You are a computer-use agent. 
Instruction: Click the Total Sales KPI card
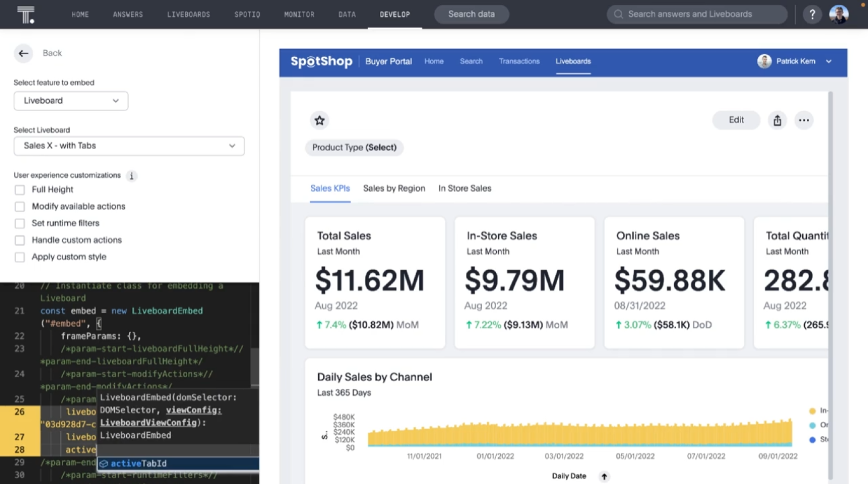(375, 283)
